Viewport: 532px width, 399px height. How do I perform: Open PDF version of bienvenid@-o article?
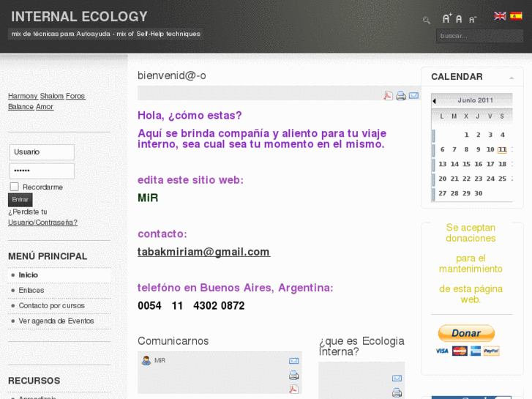(388, 96)
